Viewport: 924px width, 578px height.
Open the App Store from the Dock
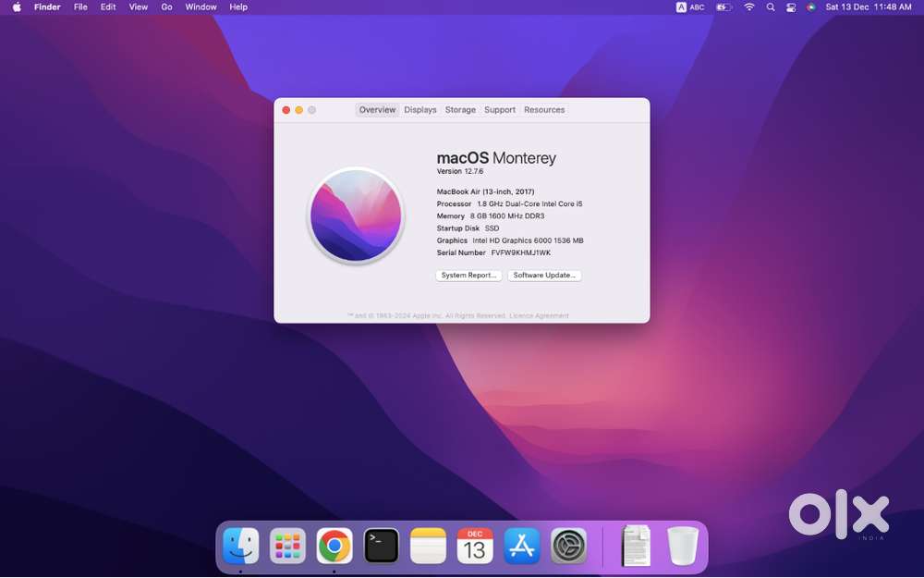coord(521,546)
